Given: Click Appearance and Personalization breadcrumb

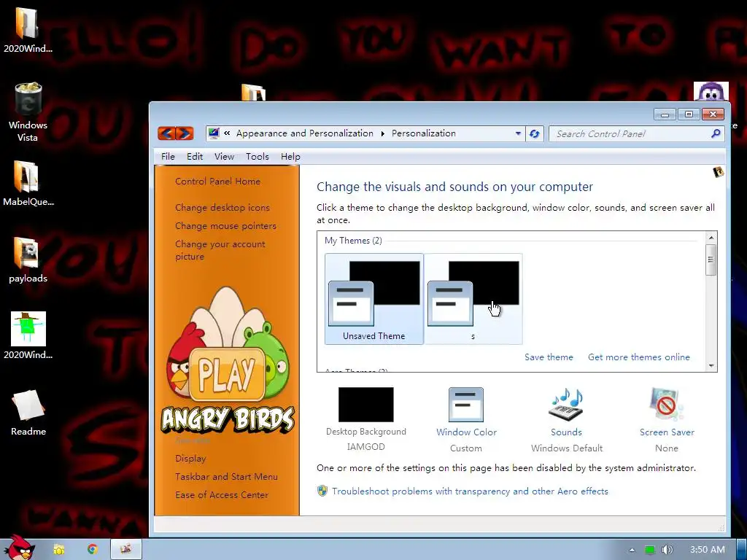Looking at the screenshot, I should [305, 133].
